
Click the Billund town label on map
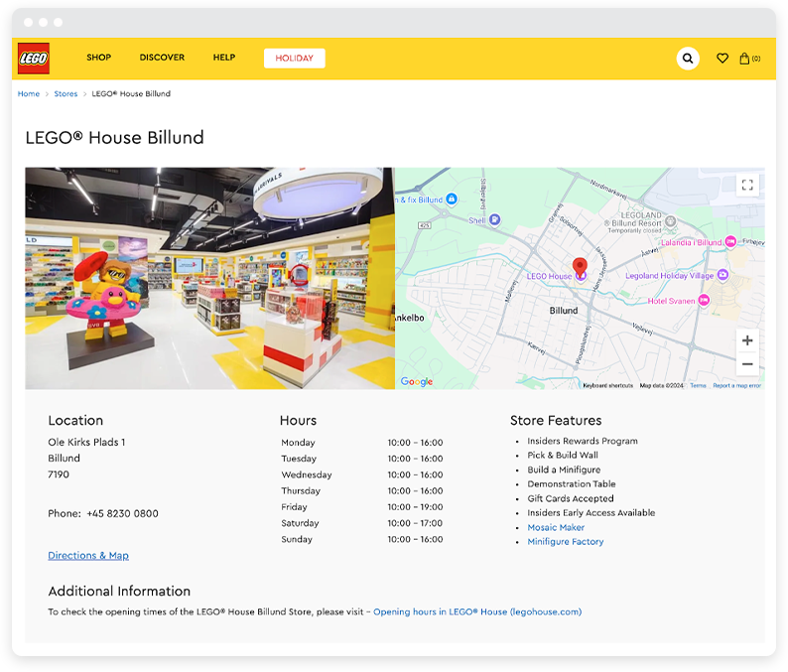564,311
